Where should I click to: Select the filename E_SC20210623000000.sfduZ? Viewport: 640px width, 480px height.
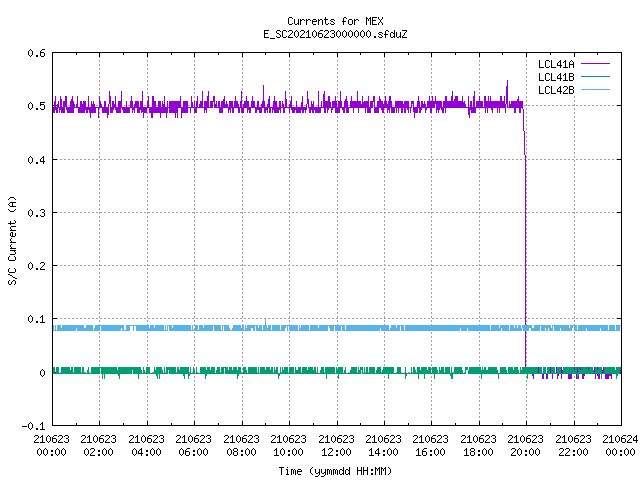[335, 34]
